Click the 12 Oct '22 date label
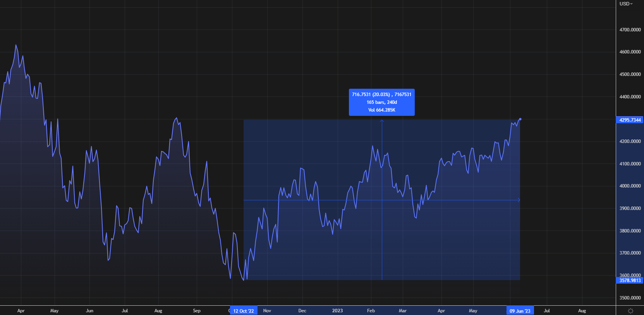644x315 pixels. (x=244, y=311)
